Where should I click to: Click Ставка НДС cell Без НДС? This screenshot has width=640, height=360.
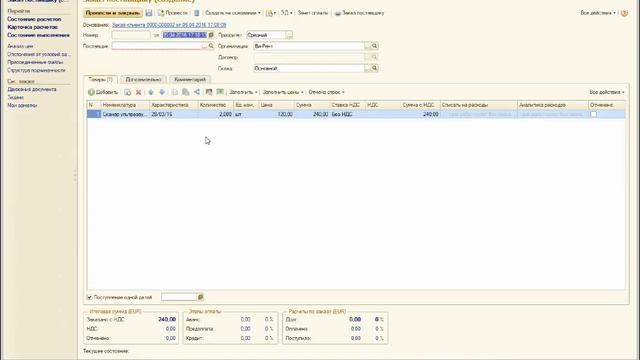click(347, 115)
